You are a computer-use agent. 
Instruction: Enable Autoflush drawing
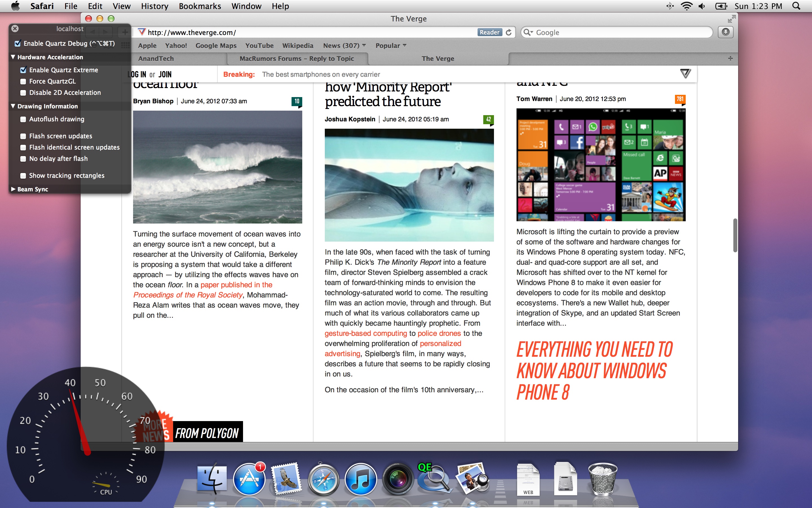click(x=23, y=119)
